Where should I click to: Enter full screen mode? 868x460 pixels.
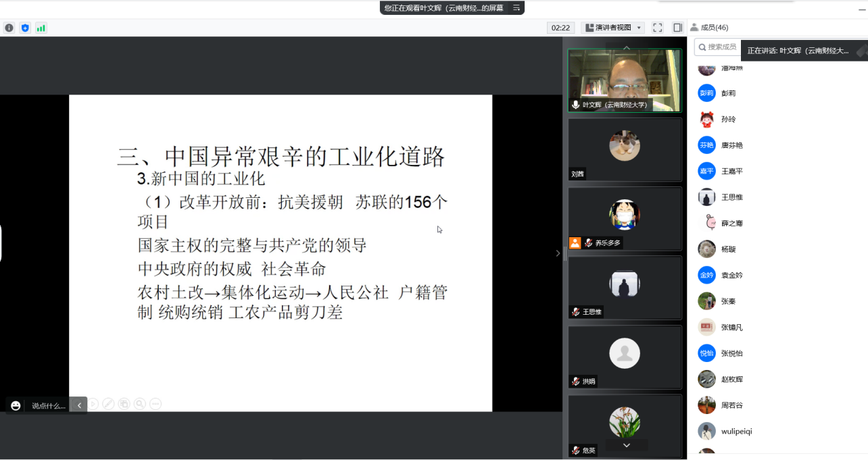click(657, 28)
